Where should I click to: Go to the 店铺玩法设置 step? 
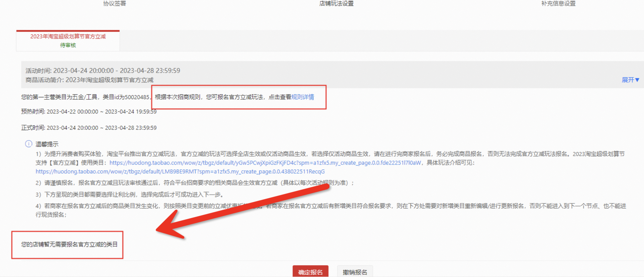tap(336, 3)
